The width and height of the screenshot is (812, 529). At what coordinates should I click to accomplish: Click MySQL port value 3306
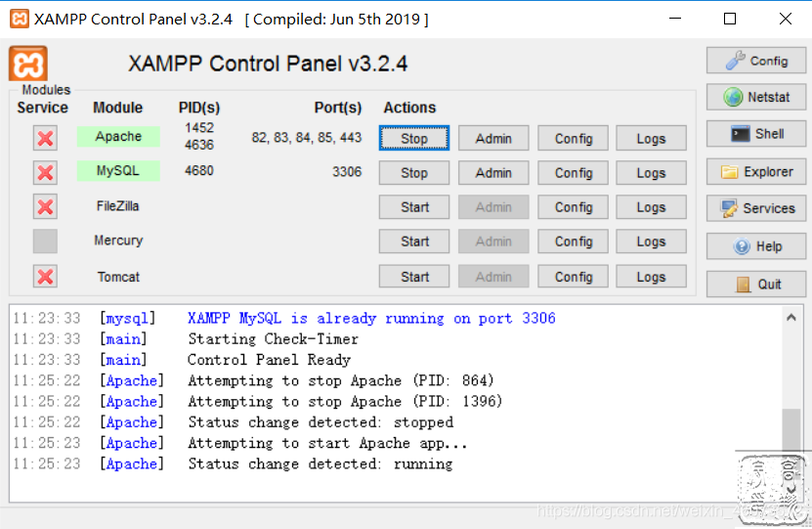pyautogui.click(x=347, y=171)
